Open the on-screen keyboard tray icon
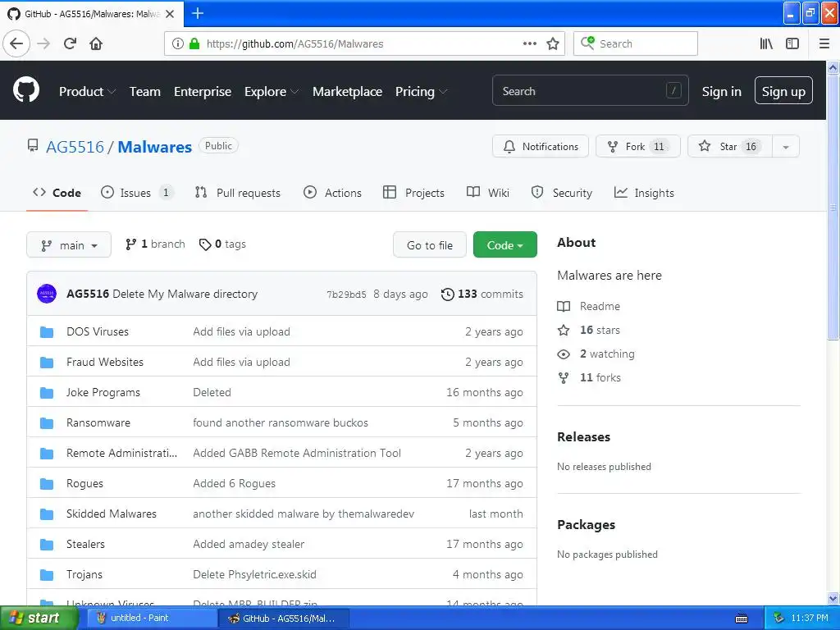This screenshot has height=630, width=840. pyautogui.click(x=742, y=619)
